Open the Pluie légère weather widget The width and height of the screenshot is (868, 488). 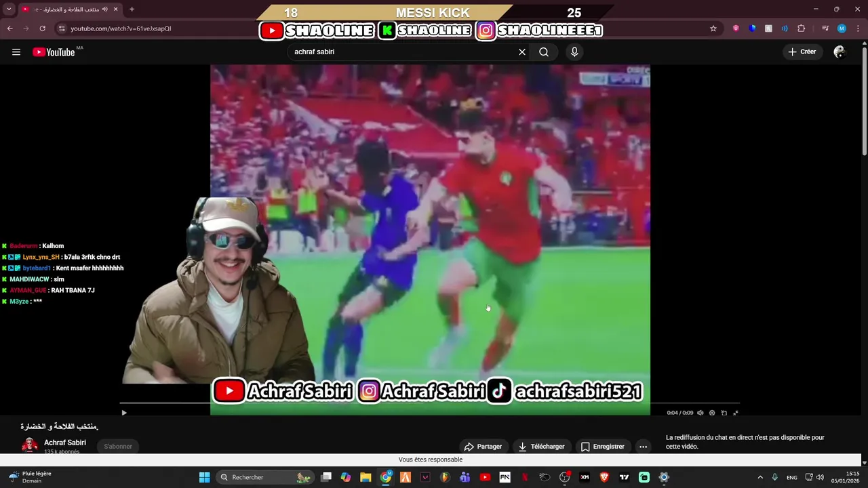point(30,477)
